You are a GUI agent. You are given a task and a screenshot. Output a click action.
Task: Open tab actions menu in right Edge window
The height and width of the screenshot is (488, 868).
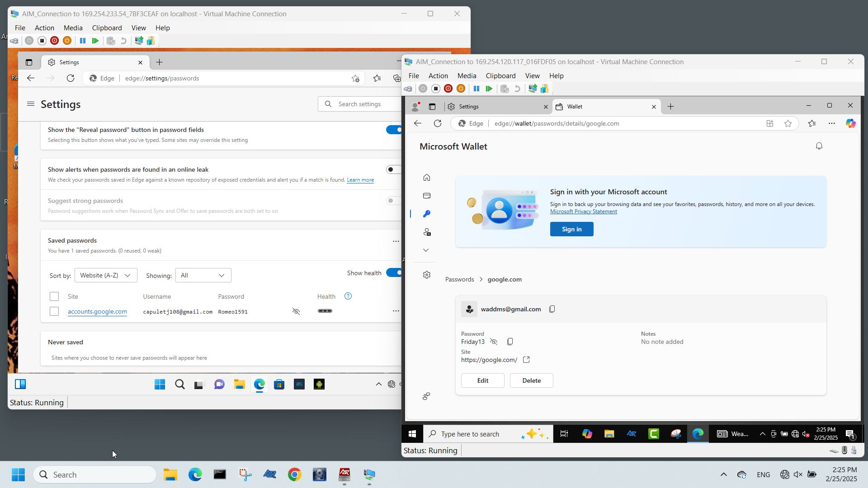(x=432, y=107)
